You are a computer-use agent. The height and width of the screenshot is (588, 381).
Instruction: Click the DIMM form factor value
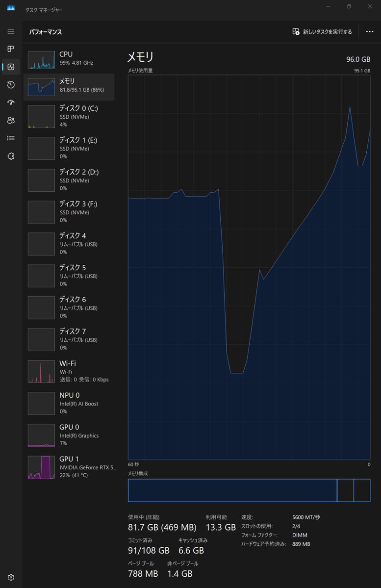pyautogui.click(x=300, y=535)
